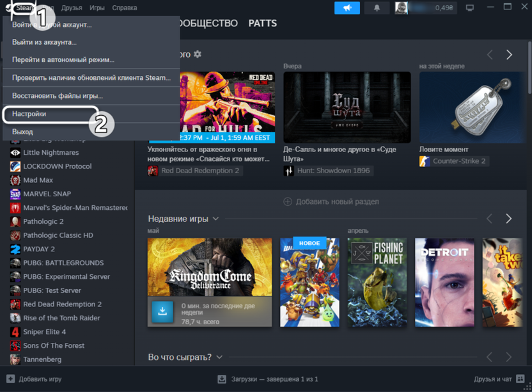Click previous arrow in 'Во что сыграть?' shelf

coord(489,357)
